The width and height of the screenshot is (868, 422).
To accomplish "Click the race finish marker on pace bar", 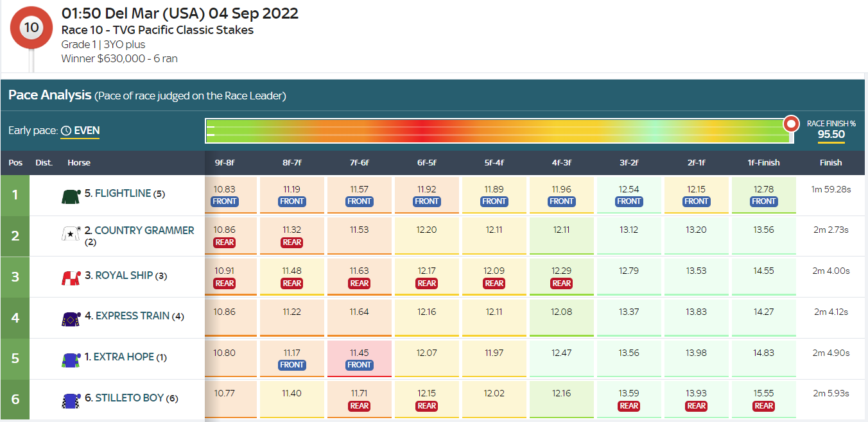I will click(792, 124).
